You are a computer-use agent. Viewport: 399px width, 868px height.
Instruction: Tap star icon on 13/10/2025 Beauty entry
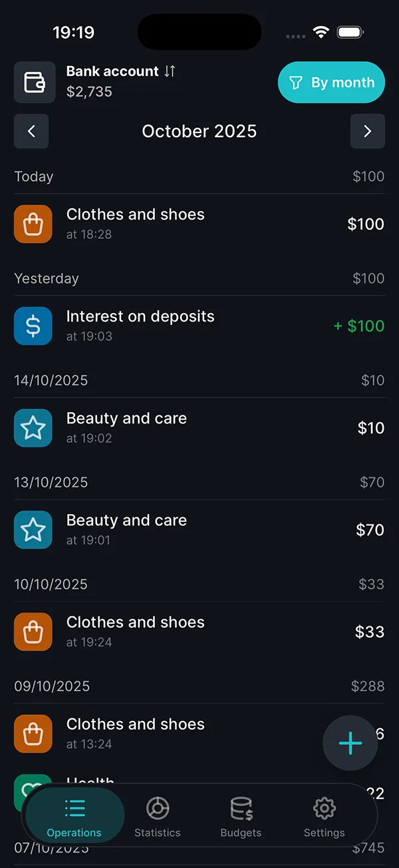click(33, 530)
